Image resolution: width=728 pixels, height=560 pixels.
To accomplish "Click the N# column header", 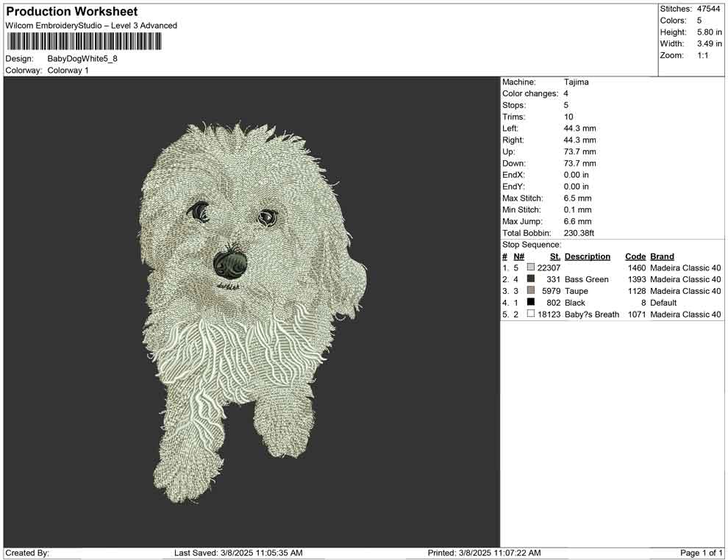I will tap(518, 256).
